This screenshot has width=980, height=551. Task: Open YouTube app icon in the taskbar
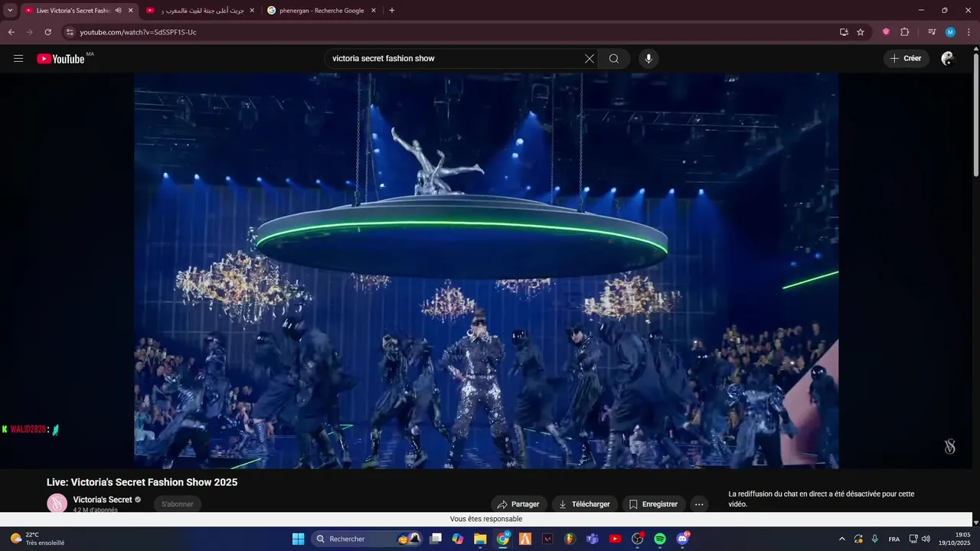tap(615, 539)
